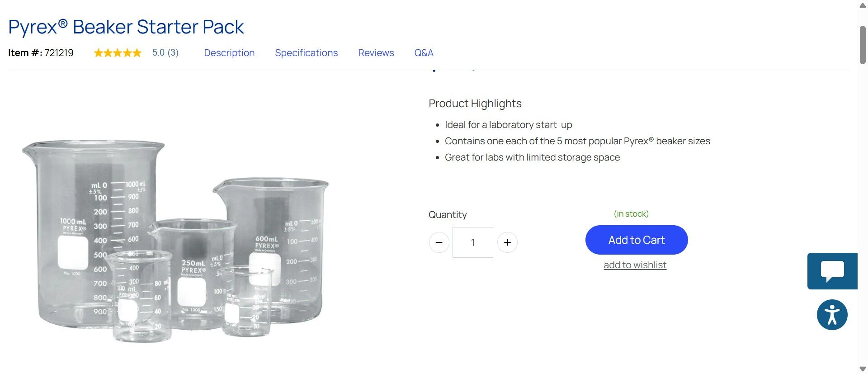Screen dimensions: 868x374
Task: Open the live chat bubble icon
Action: (832, 271)
